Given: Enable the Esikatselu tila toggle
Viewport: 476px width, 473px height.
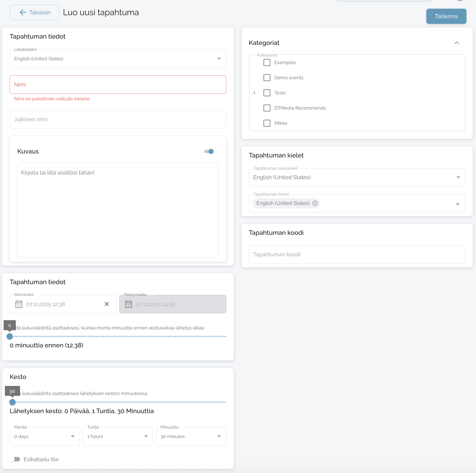Looking at the screenshot, I should tap(14, 459).
